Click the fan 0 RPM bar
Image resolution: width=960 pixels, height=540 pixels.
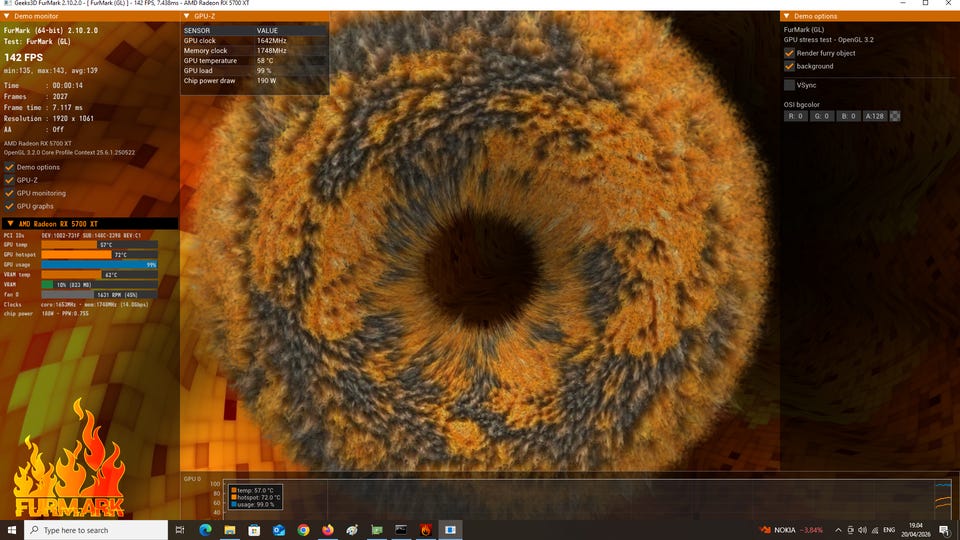point(99,294)
